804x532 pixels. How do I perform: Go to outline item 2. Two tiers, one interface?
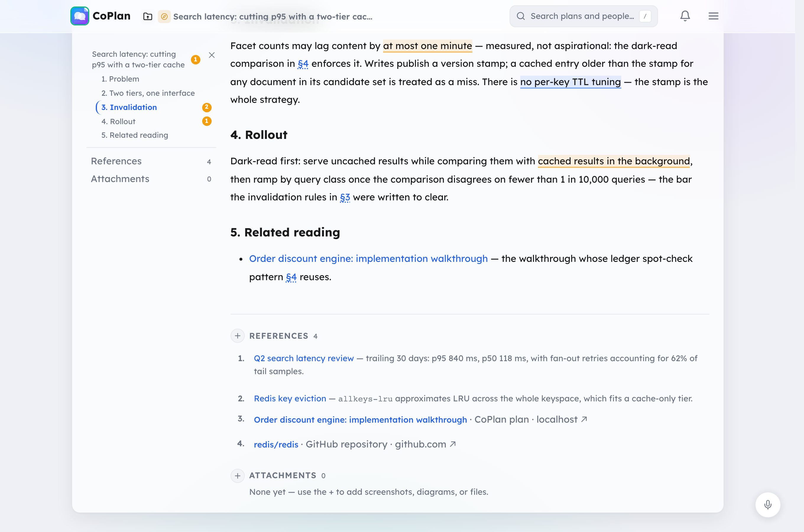tap(148, 93)
